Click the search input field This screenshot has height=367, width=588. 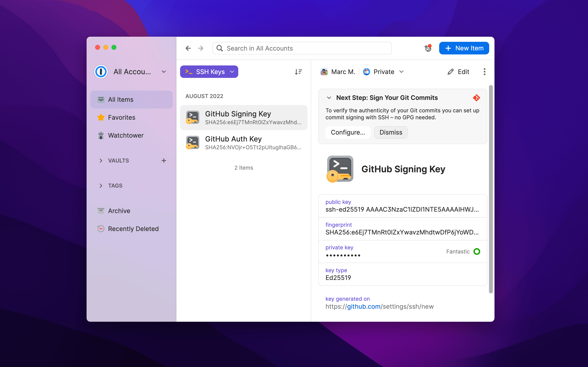pos(302,48)
